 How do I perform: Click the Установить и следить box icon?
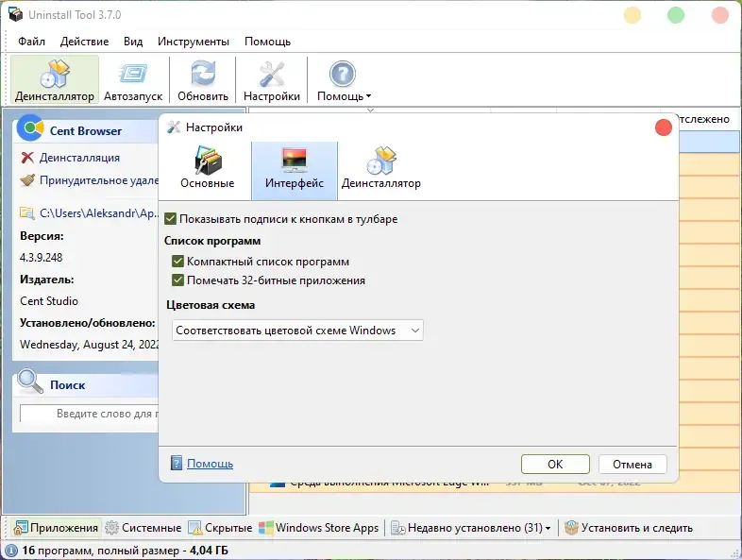[x=572, y=527]
